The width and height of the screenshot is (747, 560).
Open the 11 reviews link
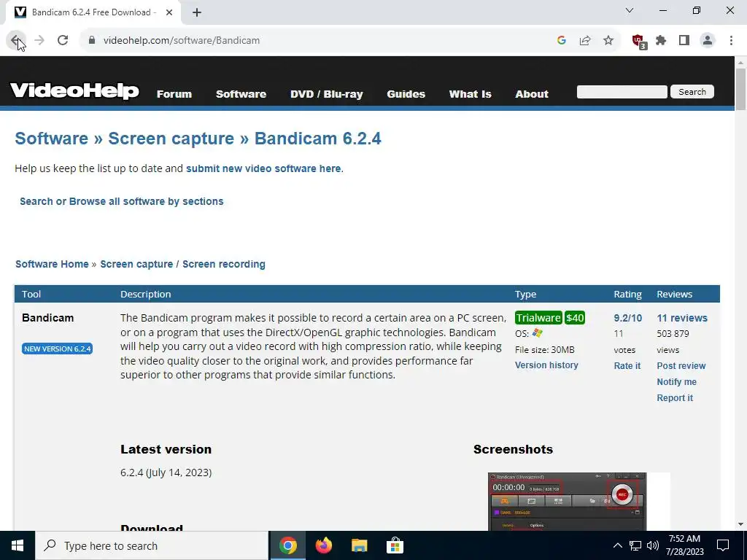(682, 318)
